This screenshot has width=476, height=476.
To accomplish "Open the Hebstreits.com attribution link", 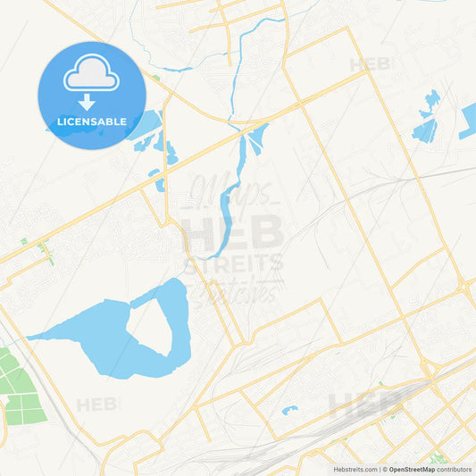I will 355,470.
